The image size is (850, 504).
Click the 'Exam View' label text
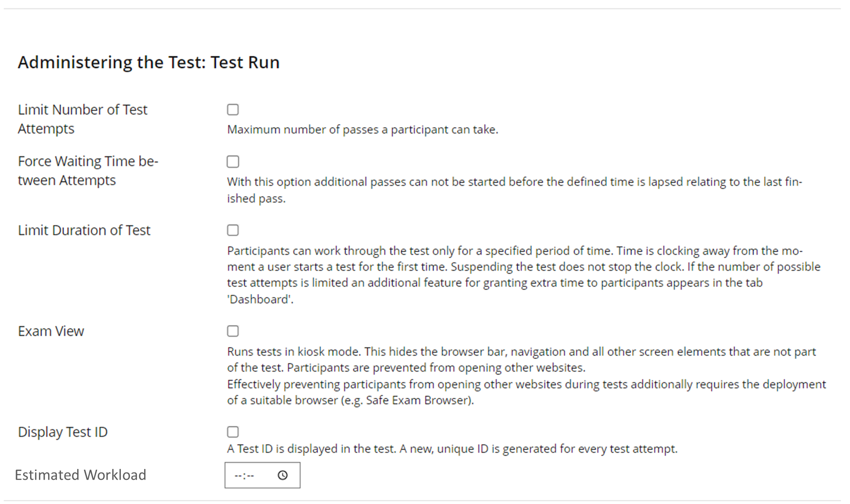[x=51, y=331]
